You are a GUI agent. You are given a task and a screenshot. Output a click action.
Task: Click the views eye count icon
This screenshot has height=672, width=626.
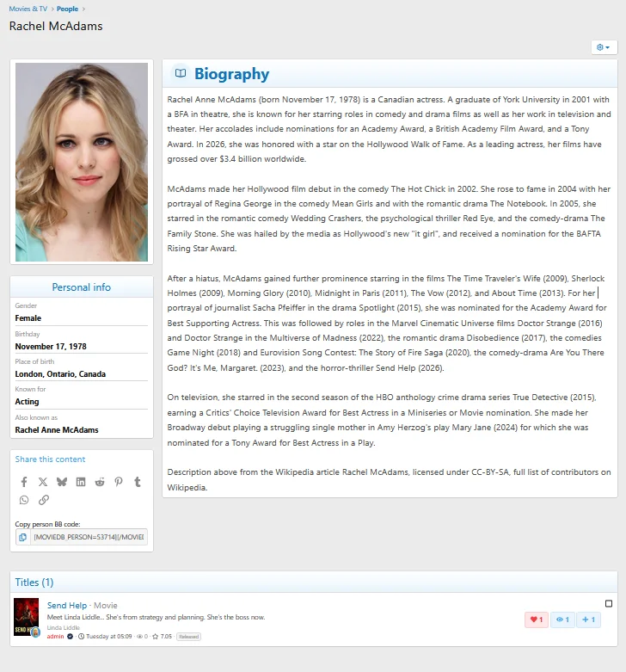click(x=139, y=637)
